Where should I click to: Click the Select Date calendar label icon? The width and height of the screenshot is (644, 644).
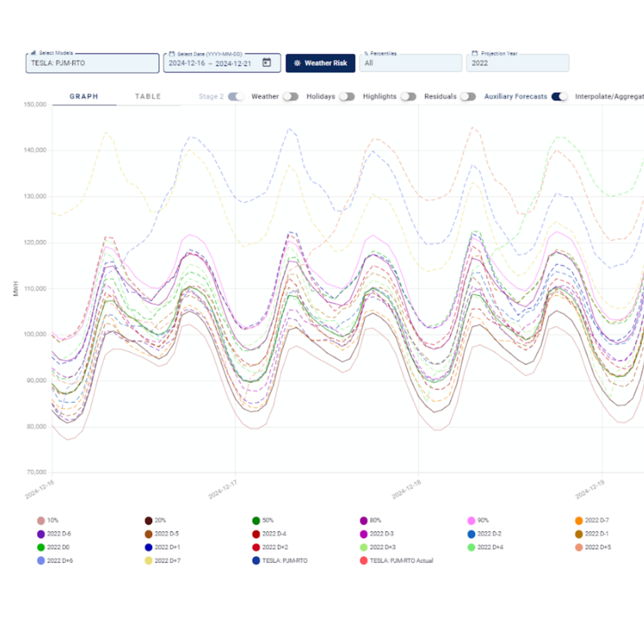click(x=172, y=52)
